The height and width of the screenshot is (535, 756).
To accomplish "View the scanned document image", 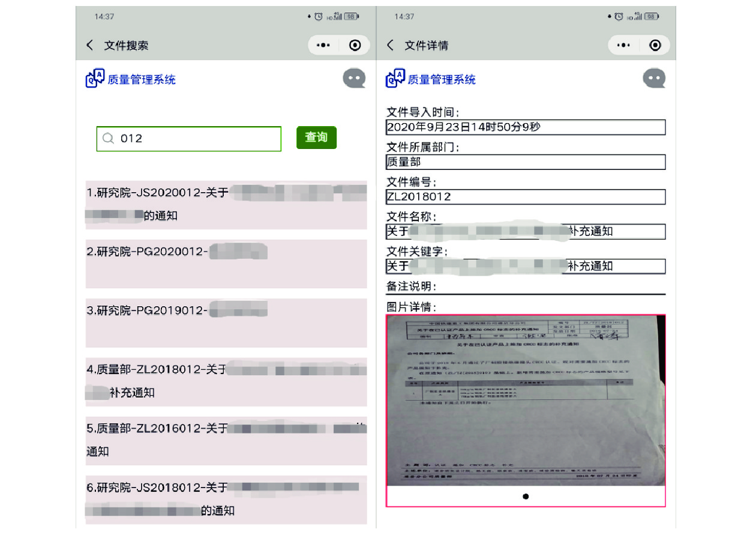I will [526, 400].
